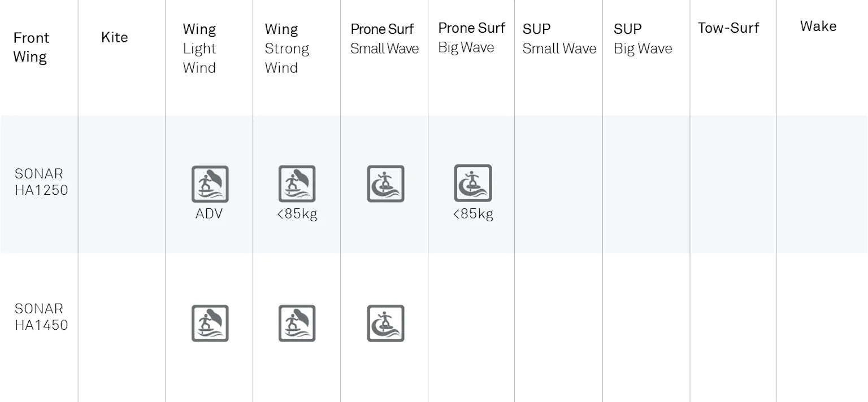Click the Wing Light Wind column header
868x402 pixels.
point(199,49)
